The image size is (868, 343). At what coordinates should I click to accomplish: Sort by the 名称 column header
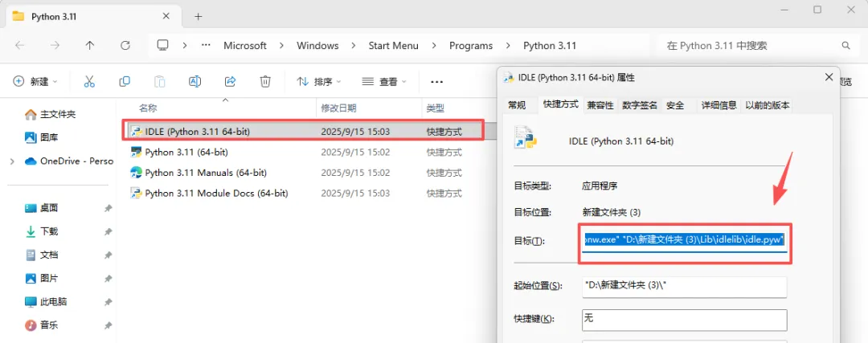pos(147,108)
